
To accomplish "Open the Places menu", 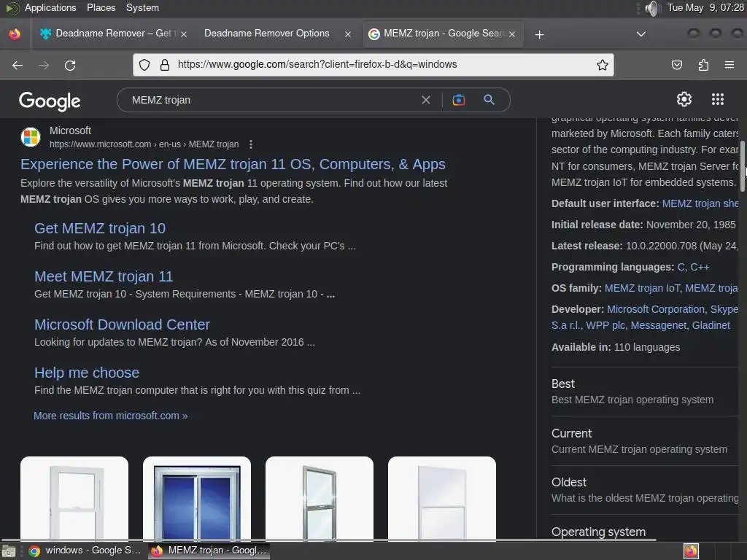I will point(101,7).
